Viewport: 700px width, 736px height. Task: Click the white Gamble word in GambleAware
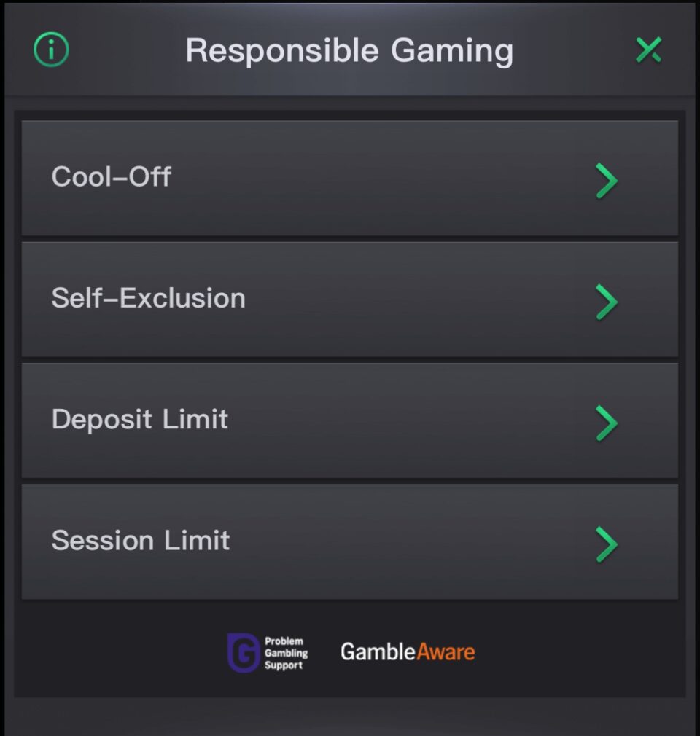point(378,652)
